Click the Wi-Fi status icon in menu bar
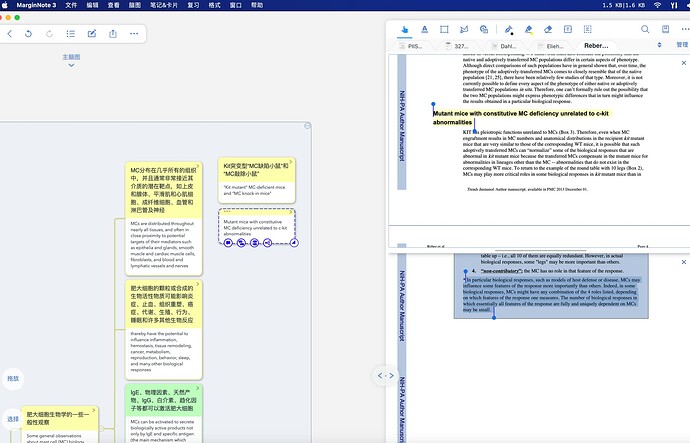 (657, 5)
